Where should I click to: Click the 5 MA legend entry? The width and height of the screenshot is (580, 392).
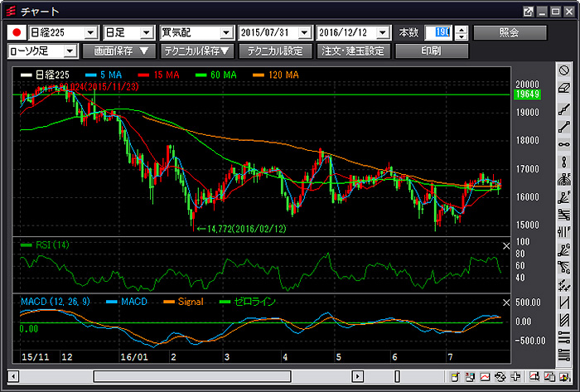104,75
